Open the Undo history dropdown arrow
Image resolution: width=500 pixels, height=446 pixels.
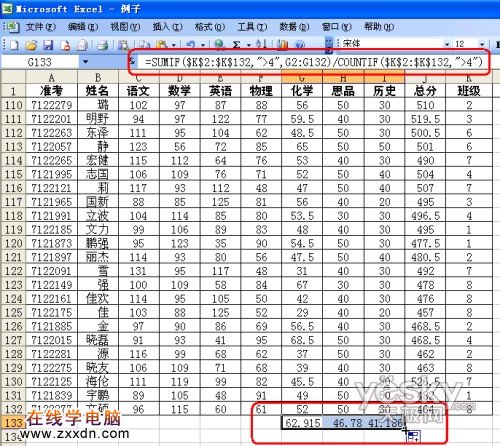coord(203,44)
